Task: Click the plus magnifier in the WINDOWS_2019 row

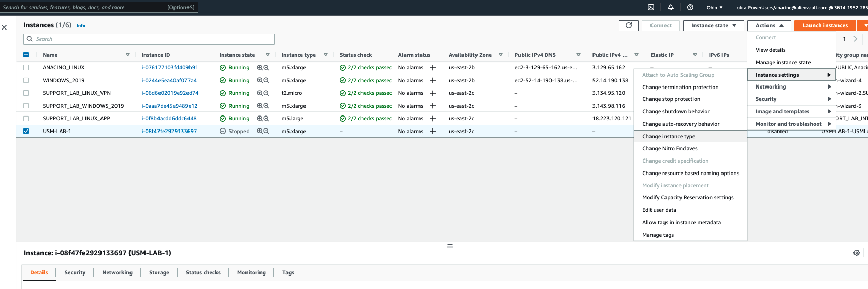Action: (x=260, y=80)
